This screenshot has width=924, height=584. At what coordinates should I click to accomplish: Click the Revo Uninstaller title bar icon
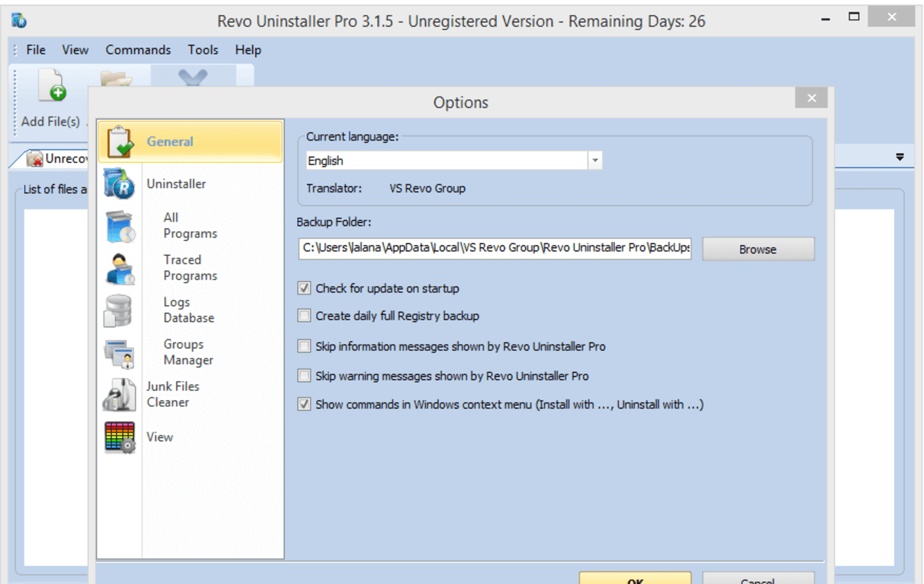point(19,21)
